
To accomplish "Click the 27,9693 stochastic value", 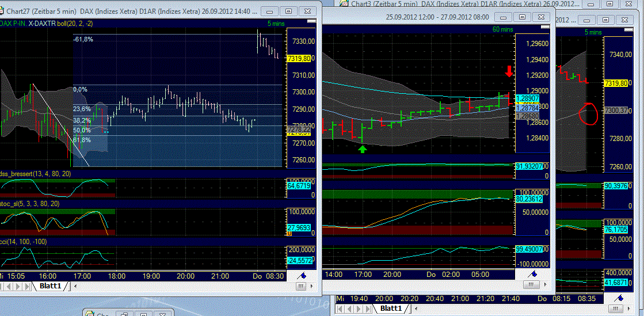I will click(299, 227).
